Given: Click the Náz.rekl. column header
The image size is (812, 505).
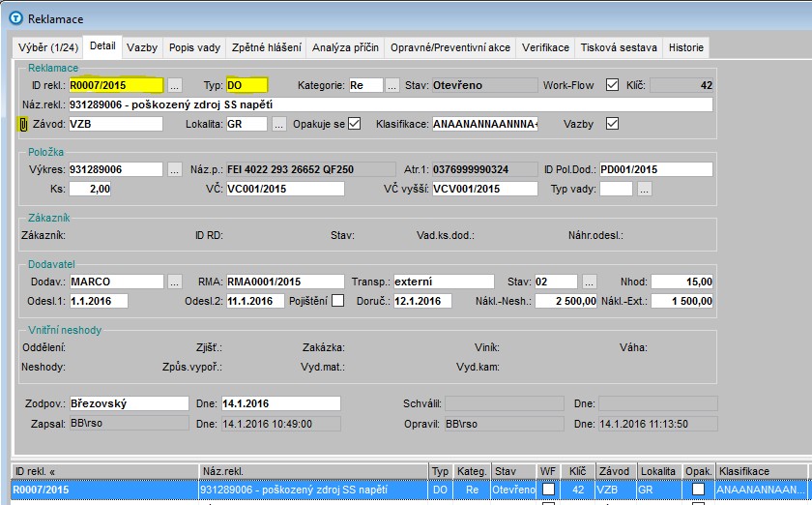Looking at the screenshot, I should (x=314, y=471).
